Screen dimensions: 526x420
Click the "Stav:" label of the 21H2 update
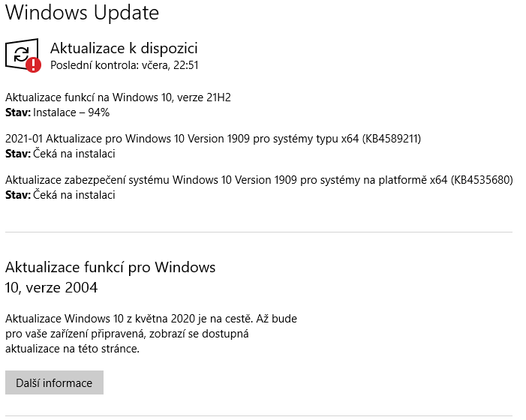click(x=18, y=112)
